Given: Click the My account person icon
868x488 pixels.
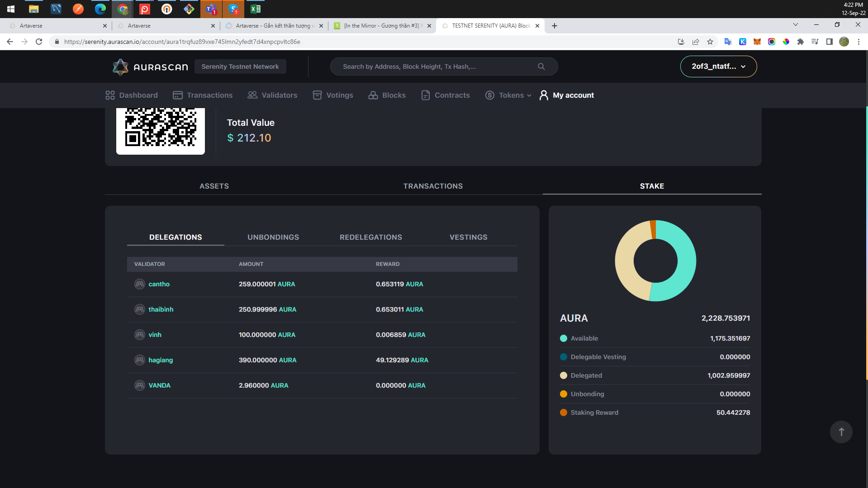Looking at the screenshot, I should 544,95.
